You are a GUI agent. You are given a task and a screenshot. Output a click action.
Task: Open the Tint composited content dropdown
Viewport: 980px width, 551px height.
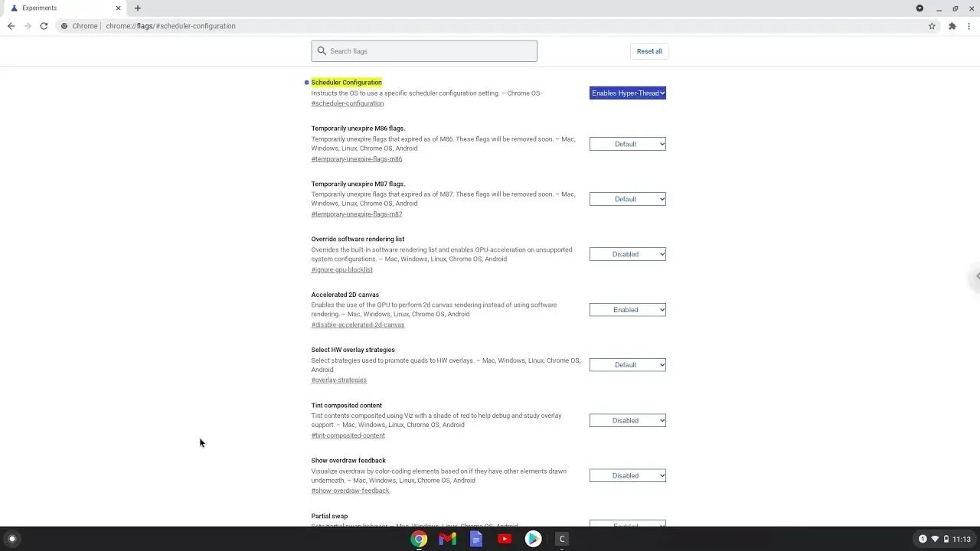(628, 421)
